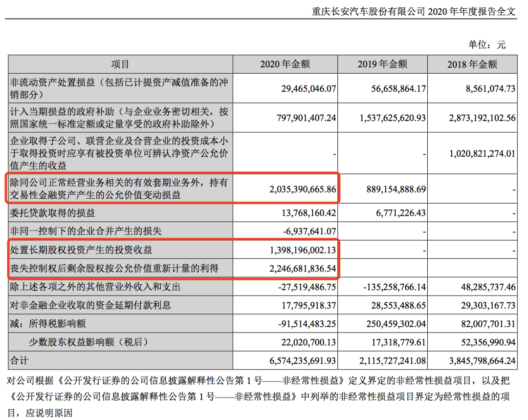Click value 6,771,226.43

(401, 213)
